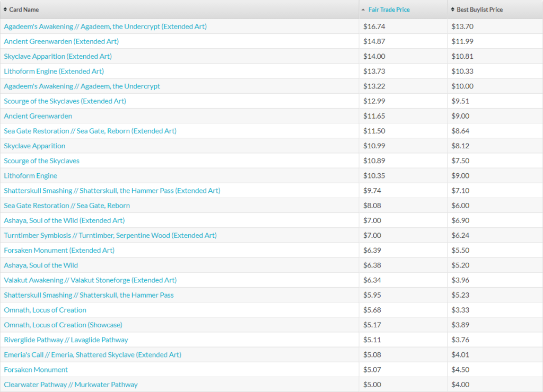Open regular Sea Gate Restoration // Sea Gate, Reborn link

click(67, 205)
